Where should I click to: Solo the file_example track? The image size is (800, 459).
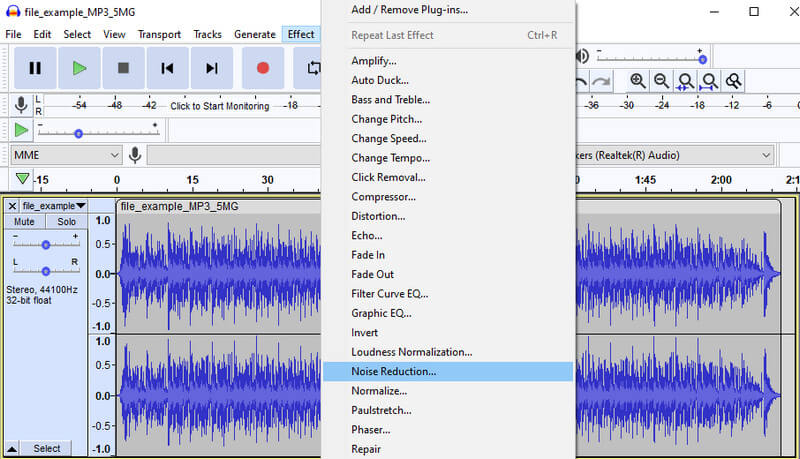pyautogui.click(x=66, y=222)
